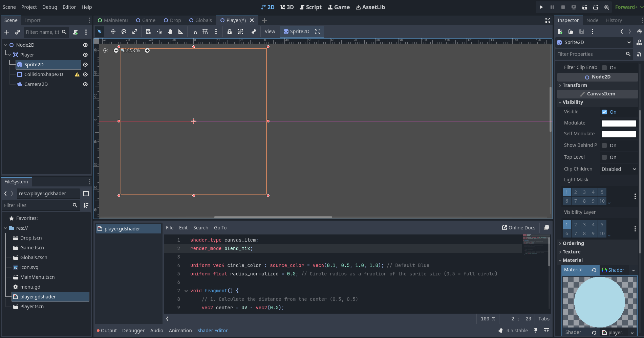
Task: Click the Ruler Mode tool
Action: point(181,31)
